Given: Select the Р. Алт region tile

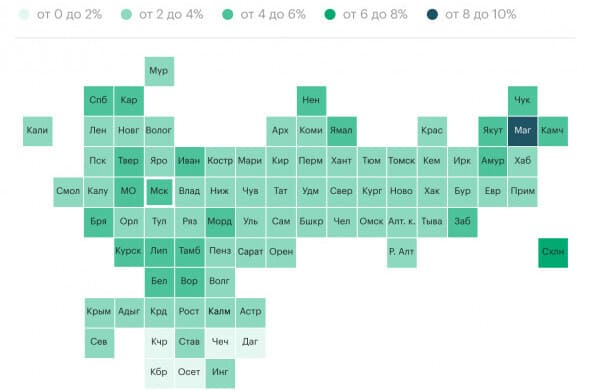Looking at the screenshot, I should [x=401, y=253].
